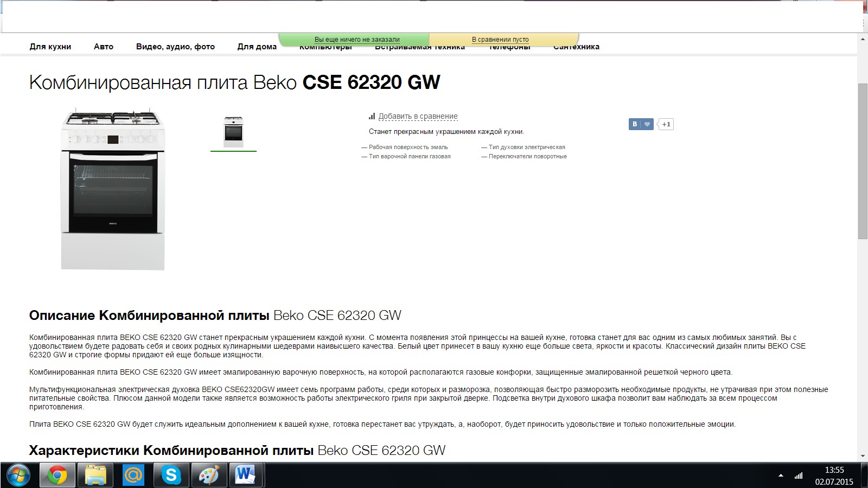Click 'В сравнении пусто' comparison tab
Screen dimensions: 868x488
coord(500,39)
